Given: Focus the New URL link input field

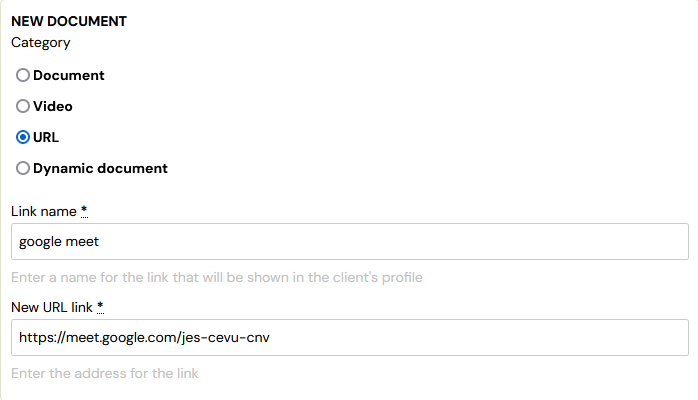Looking at the screenshot, I should click(349, 337).
